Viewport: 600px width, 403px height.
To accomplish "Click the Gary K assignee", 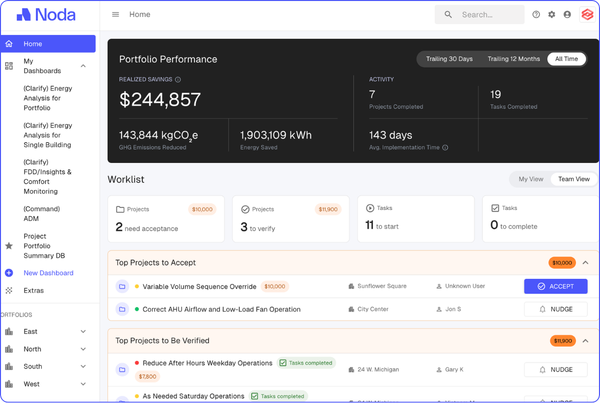I will tap(454, 370).
